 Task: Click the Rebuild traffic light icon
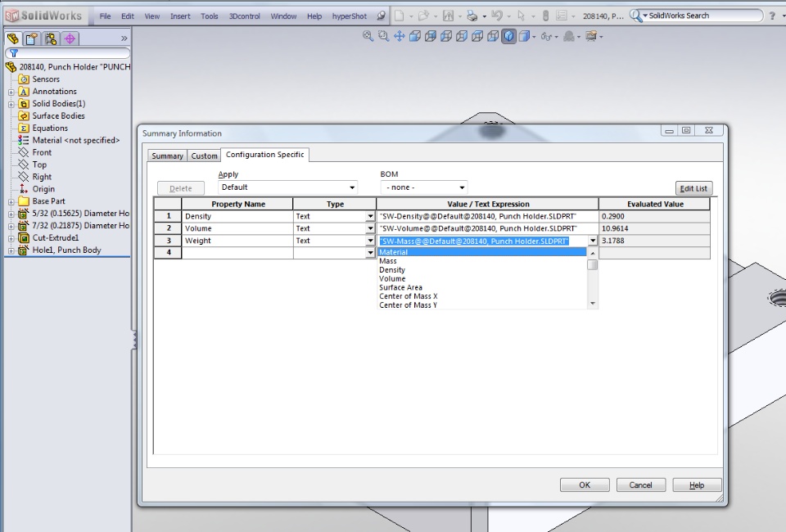(x=545, y=16)
